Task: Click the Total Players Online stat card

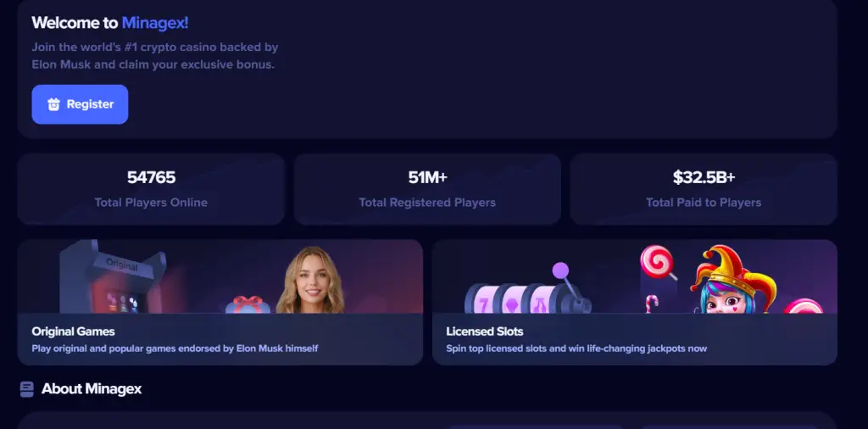Action: pyautogui.click(x=151, y=189)
